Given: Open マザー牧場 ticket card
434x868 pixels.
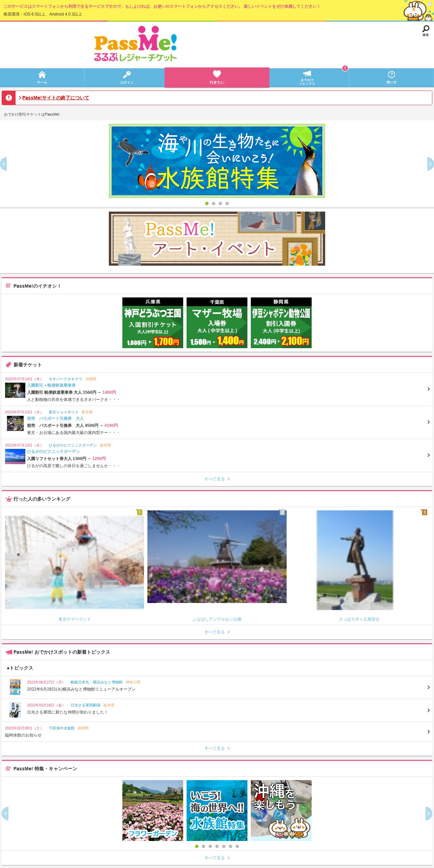Looking at the screenshot, I should tap(217, 323).
